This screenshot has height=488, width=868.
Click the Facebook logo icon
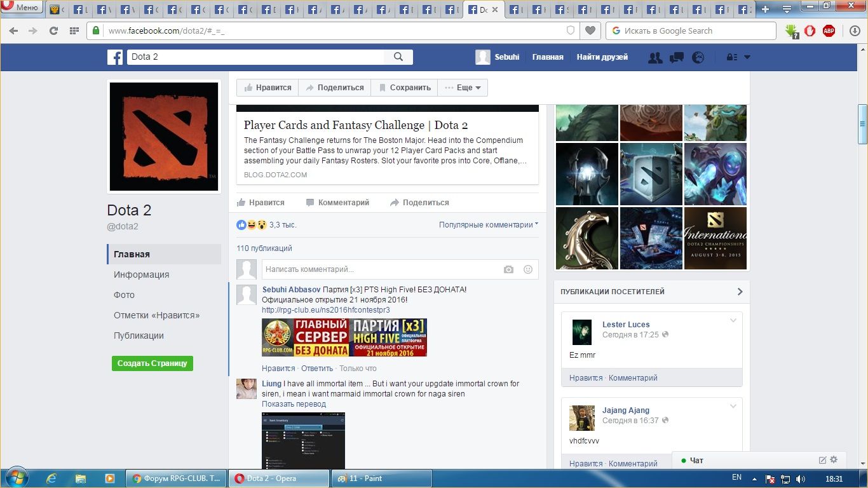tap(115, 57)
